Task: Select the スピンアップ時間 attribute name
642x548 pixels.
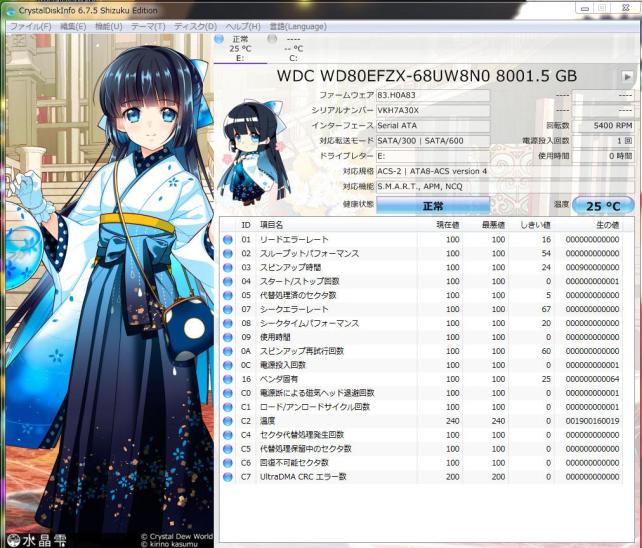Action: click(290, 267)
